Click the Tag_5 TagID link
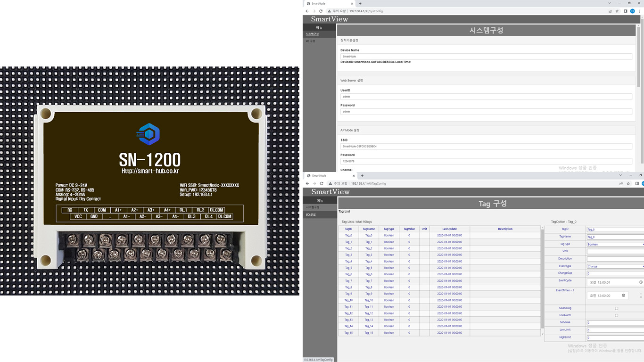 point(348,268)
